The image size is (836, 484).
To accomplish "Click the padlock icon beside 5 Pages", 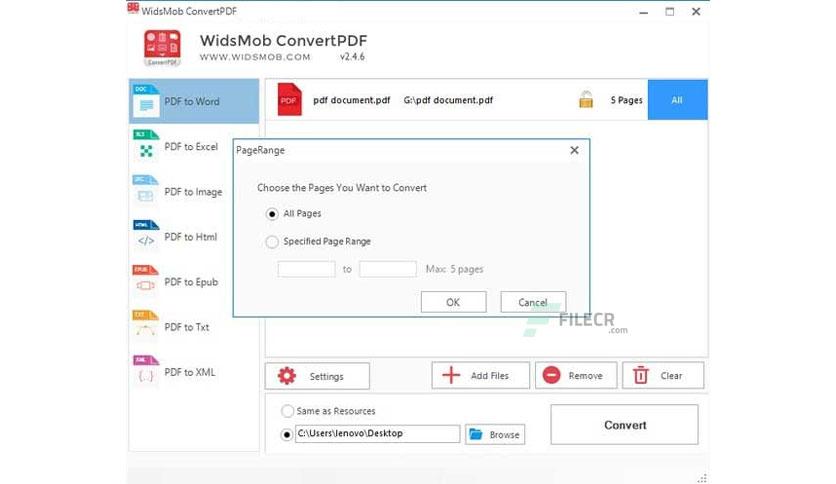I will (586, 99).
